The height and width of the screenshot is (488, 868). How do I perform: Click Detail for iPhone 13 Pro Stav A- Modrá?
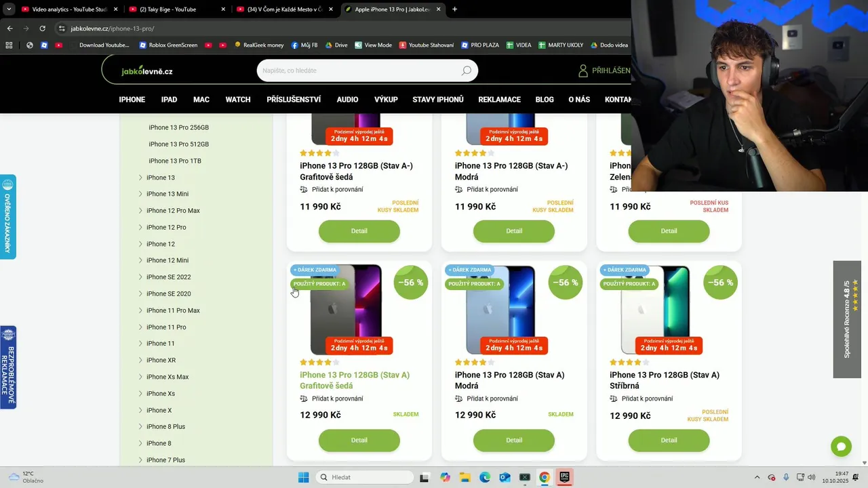pos(514,231)
